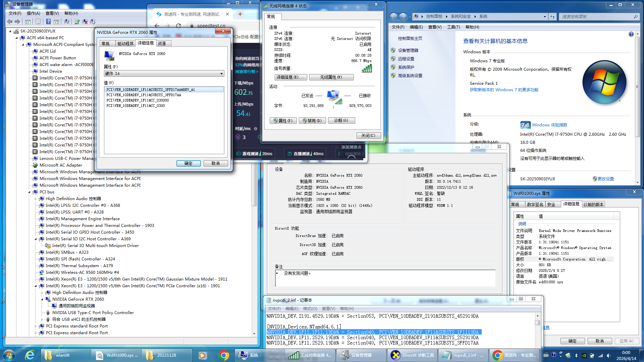This screenshot has width=644, height=362.
Task: Reload the speedtest.cn page in Chrome
Action: pyautogui.click(x=178, y=25)
